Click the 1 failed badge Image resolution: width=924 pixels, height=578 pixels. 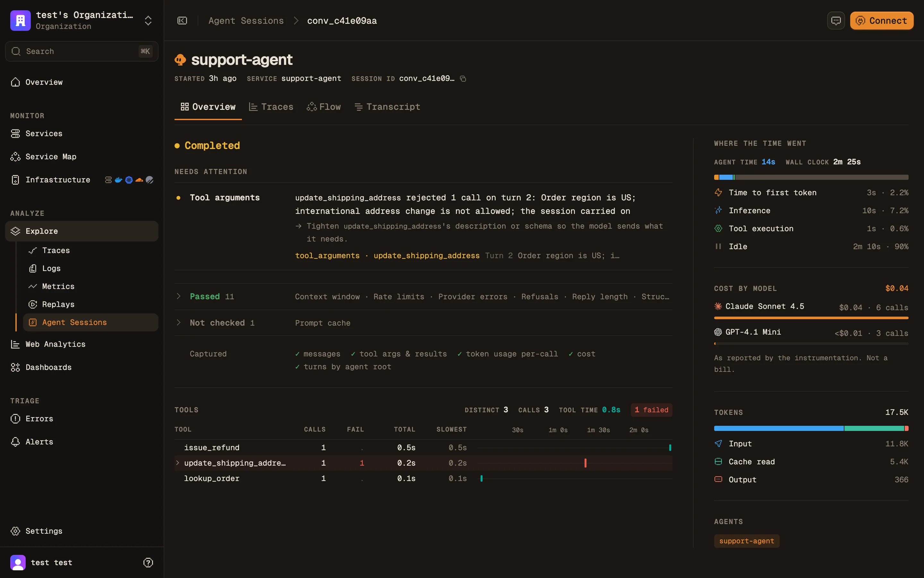(651, 410)
